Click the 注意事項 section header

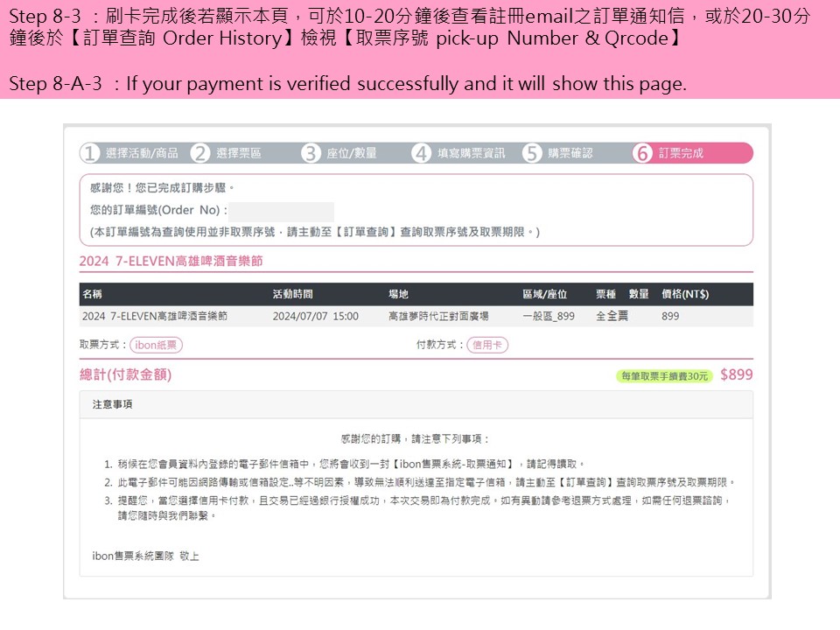(113, 404)
